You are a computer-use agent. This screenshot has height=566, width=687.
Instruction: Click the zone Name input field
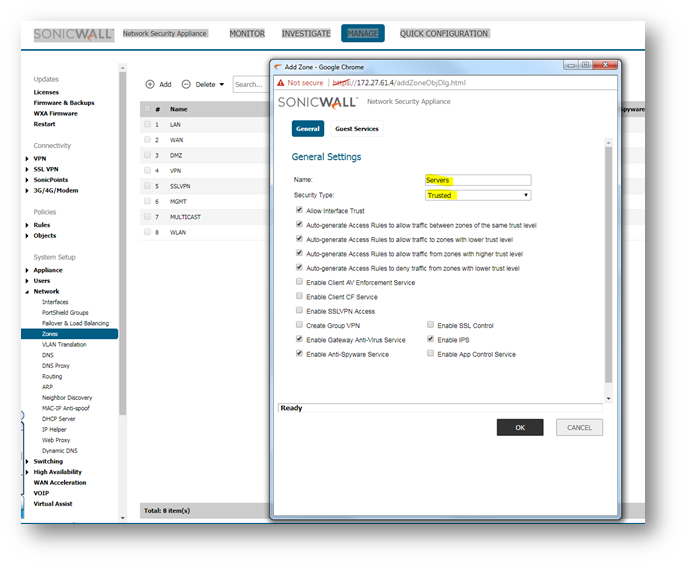click(x=477, y=180)
